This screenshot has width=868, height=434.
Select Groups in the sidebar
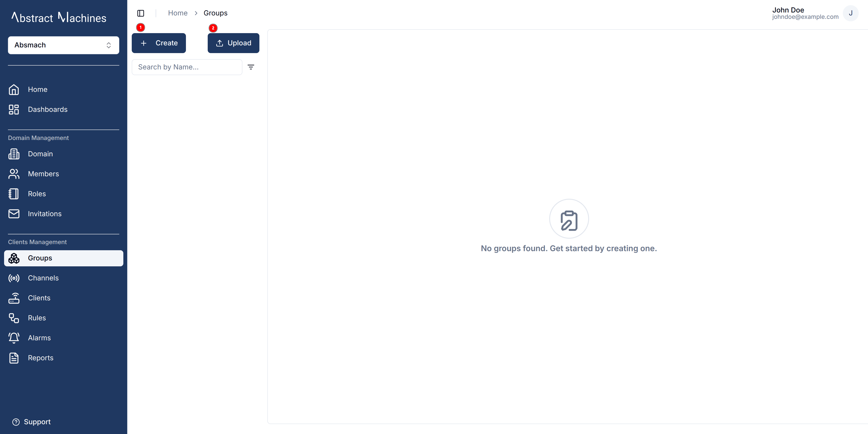[x=63, y=258]
